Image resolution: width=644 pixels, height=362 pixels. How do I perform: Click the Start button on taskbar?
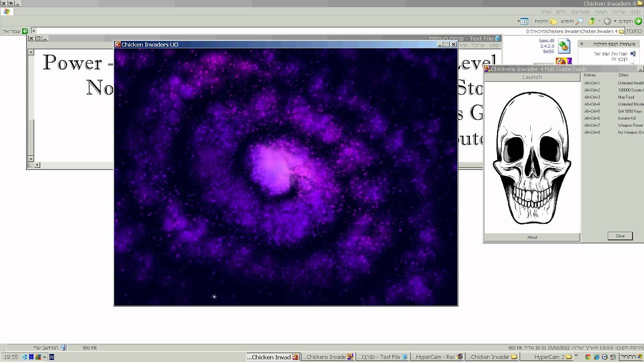coord(631,357)
